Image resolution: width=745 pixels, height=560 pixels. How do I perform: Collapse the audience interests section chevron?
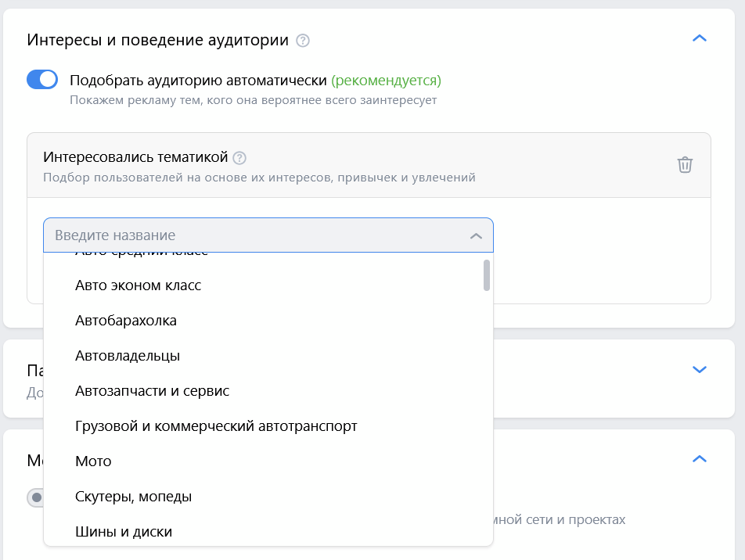tap(700, 38)
